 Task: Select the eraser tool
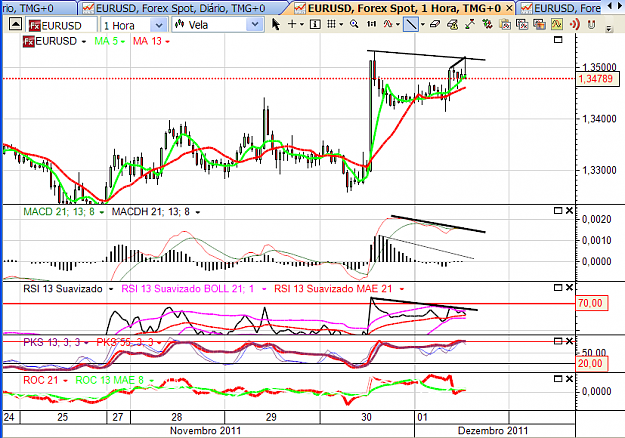coord(435,25)
